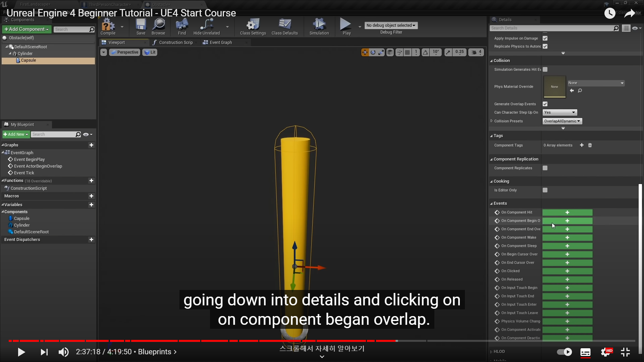Screen dimensions: 644x362
Task: Open the Collision Presets dropdown
Action: pyautogui.click(x=562, y=121)
